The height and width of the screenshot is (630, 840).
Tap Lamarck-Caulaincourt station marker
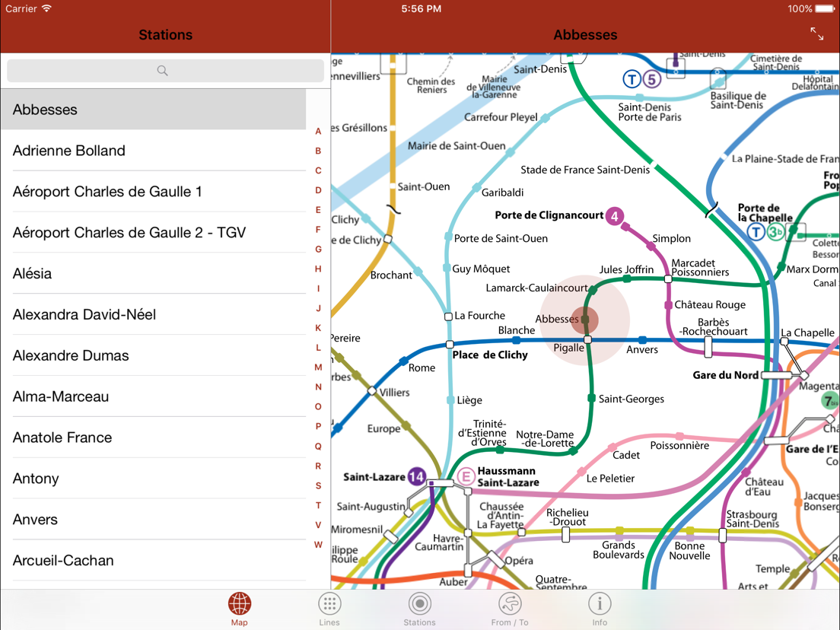coord(593,289)
